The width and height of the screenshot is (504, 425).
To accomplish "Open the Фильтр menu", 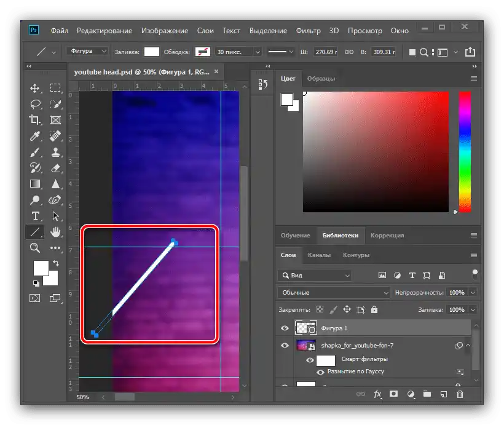I will (x=309, y=31).
